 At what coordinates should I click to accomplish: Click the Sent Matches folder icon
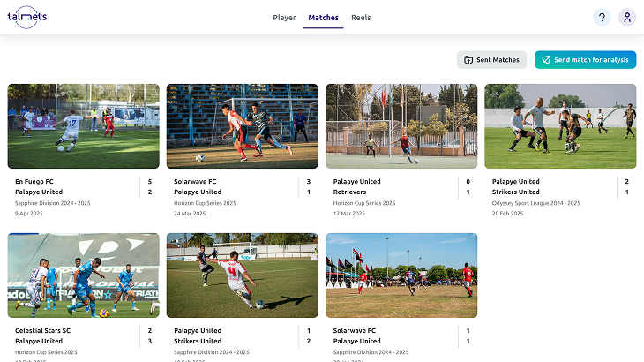468,60
